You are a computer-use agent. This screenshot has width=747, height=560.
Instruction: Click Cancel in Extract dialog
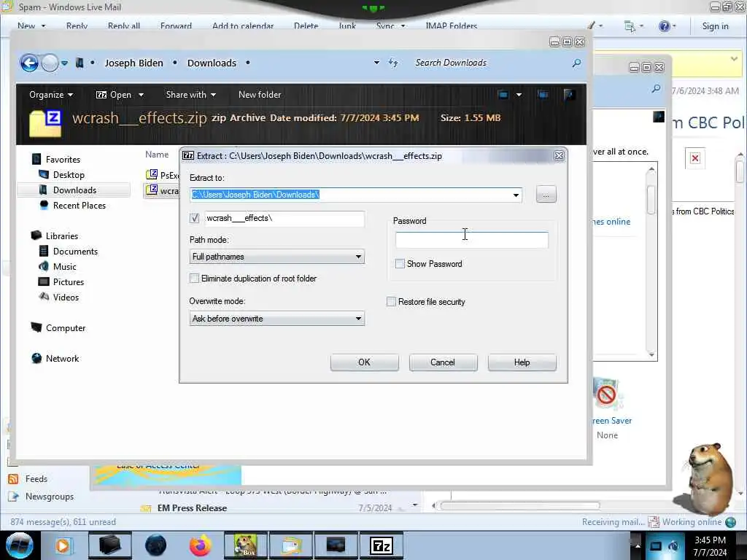(443, 362)
